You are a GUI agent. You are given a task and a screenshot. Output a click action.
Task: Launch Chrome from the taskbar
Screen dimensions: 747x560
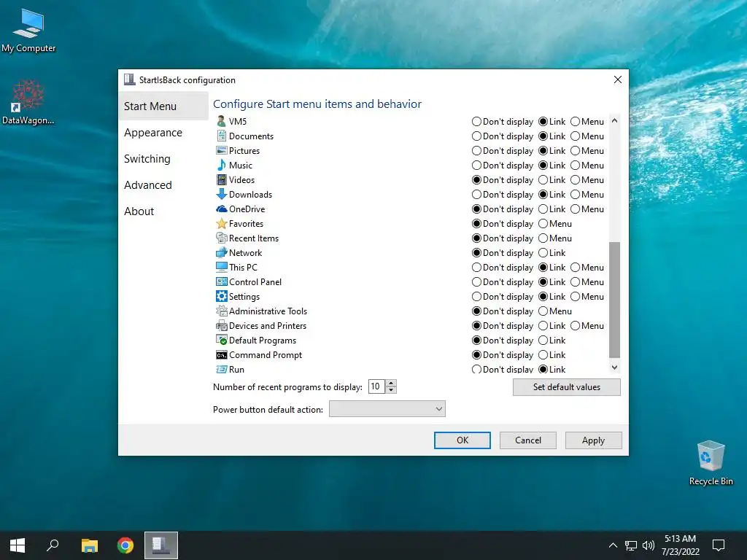tap(125, 545)
